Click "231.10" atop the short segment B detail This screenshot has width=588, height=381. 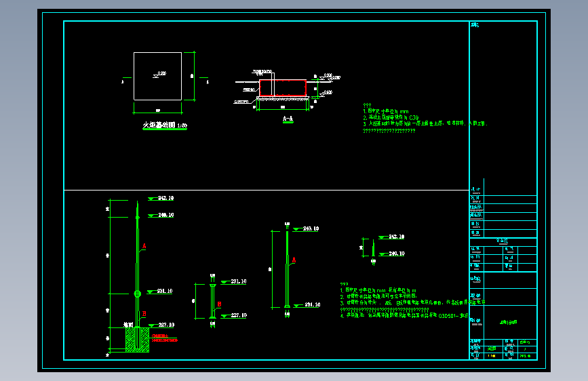pos(239,281)
